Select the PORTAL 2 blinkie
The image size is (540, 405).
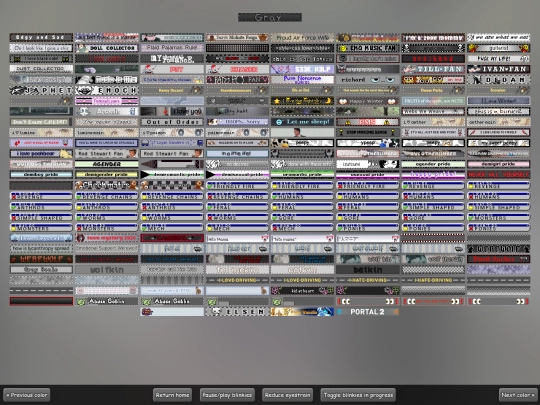[368, 312]
